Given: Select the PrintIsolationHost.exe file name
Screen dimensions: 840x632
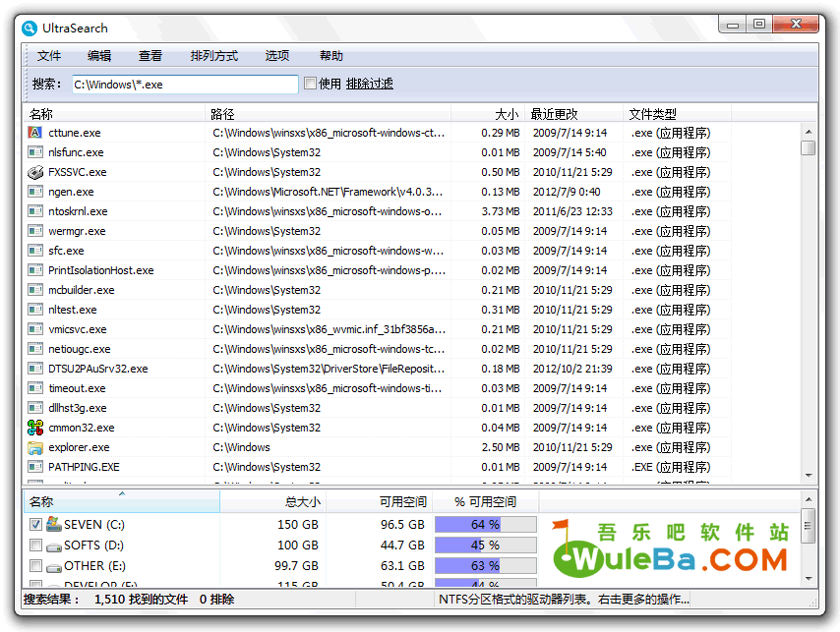Looking at the screenshot, I should [x=100, y=270].
